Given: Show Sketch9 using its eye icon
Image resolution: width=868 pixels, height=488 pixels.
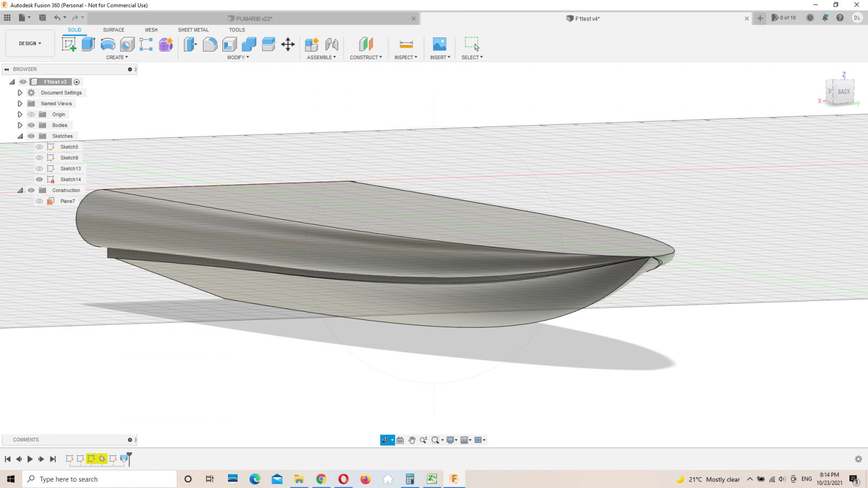Looking at the screenshot, I should tap(39, 158).
